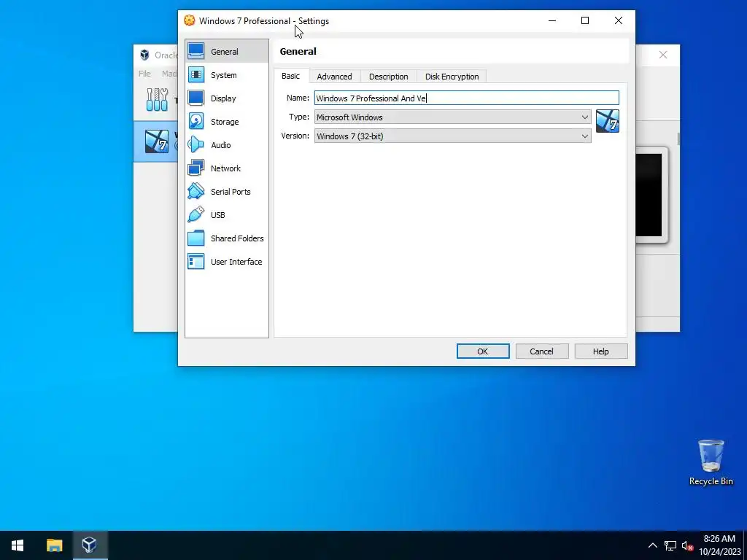Open the Network settings icon
747x560 pixels.
[x=196, y=168]
